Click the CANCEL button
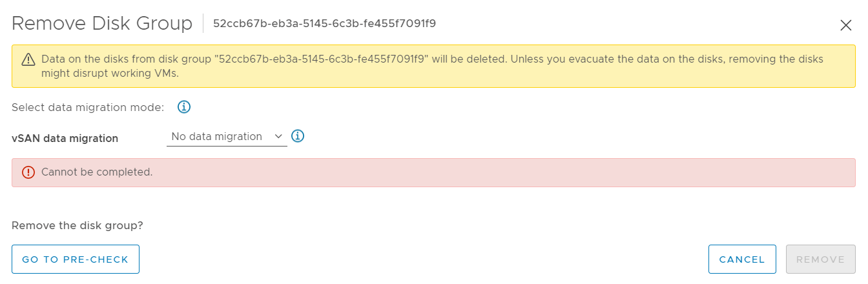Viewport: 868px width, 284px height. tap(742, 259)
